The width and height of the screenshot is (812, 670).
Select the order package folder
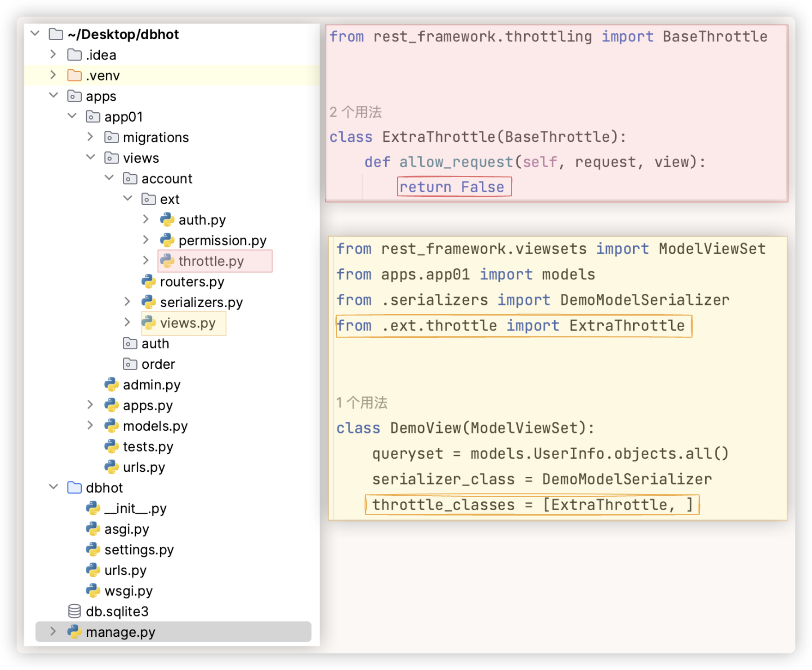point(158,364)
